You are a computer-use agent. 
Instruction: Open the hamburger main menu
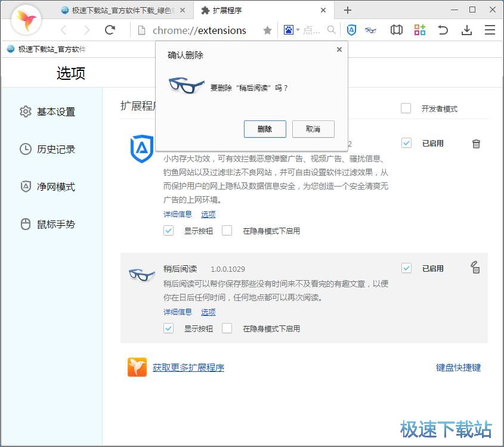coord(490,30)
